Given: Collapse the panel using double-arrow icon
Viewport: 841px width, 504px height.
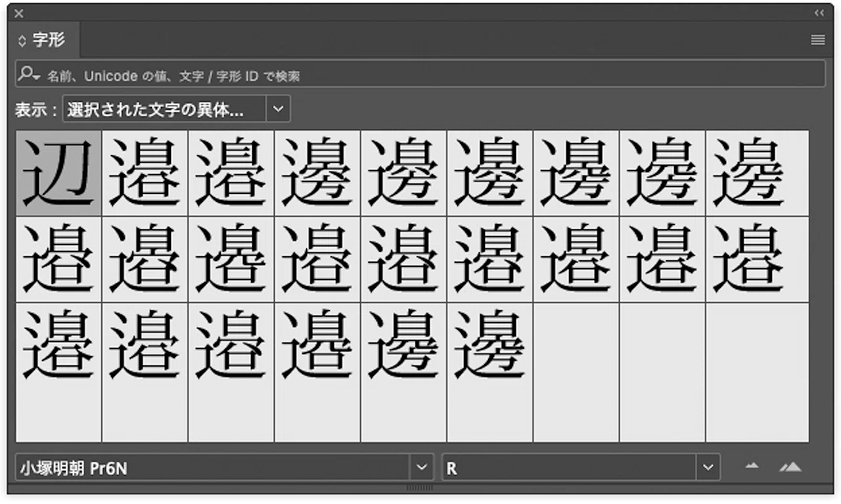Looking at the screenshot, I should click(819, 12).
